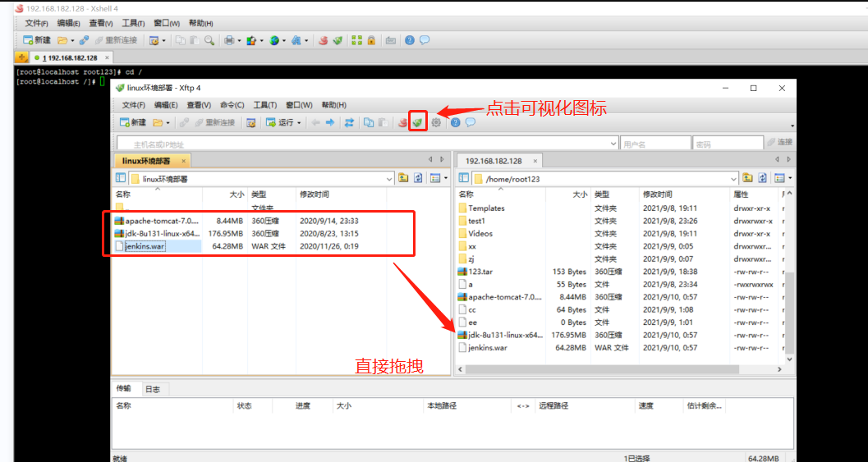The width and height of the screenshot is (868, 462).
Task: Click the 密码 input field
Action: (728, 144)
